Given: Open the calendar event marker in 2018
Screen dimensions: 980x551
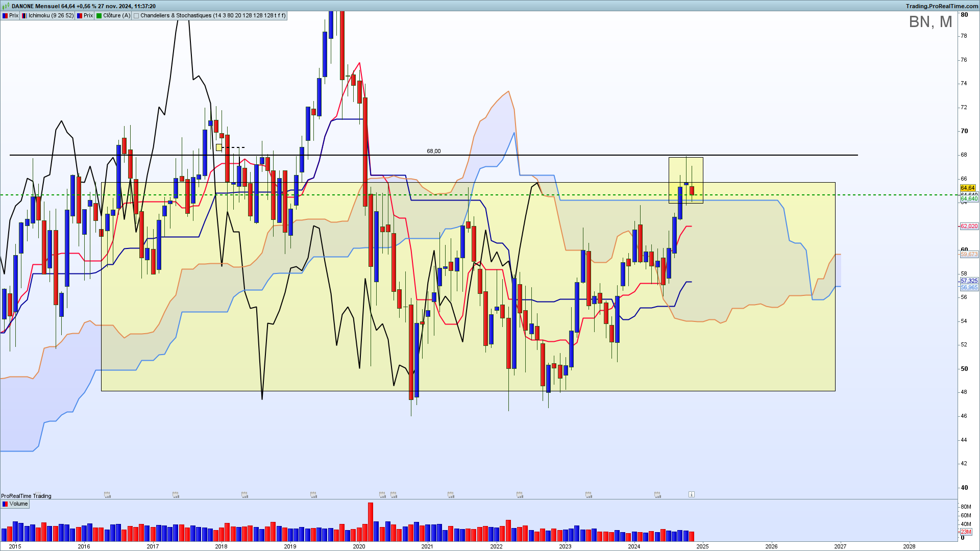Looking at the screenshot, I should [244, 494].
